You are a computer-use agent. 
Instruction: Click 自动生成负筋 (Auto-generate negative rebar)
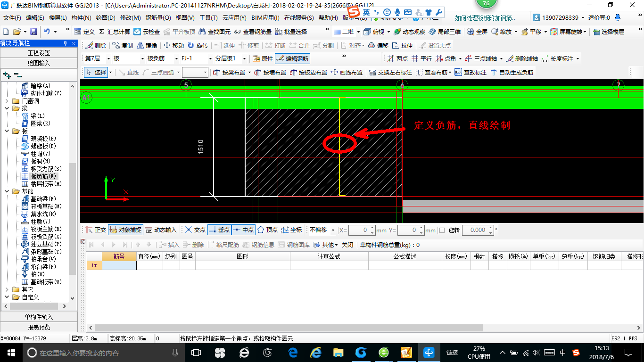tap(512, 72)
